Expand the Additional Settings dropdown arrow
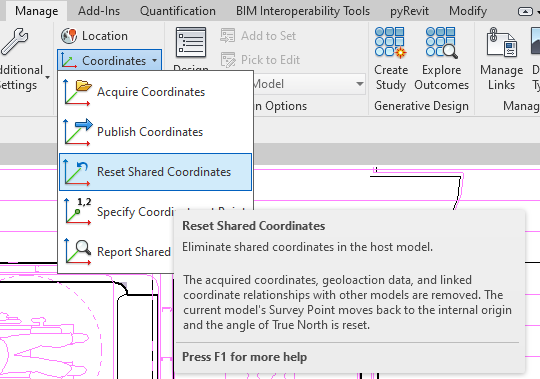Viewport: 540px width, 379px height. [x=48, y=77]
